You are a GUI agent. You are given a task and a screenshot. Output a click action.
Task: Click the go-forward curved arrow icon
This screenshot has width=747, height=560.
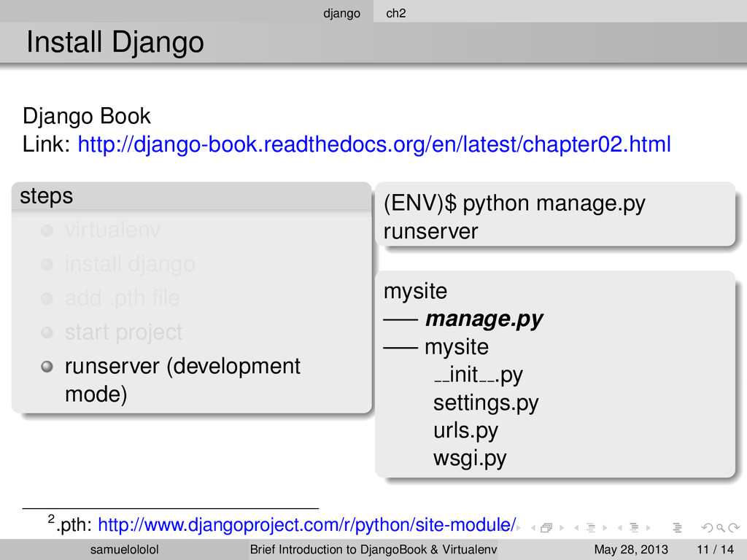coord(734,528)
